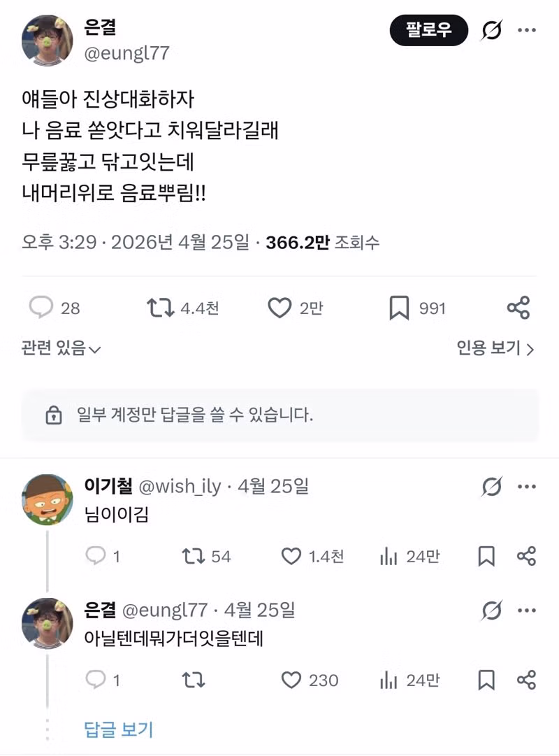The width and height of the screenshot is (559, 756).
Task: Click the reply icon on the main post
Action: pos(42,308)
